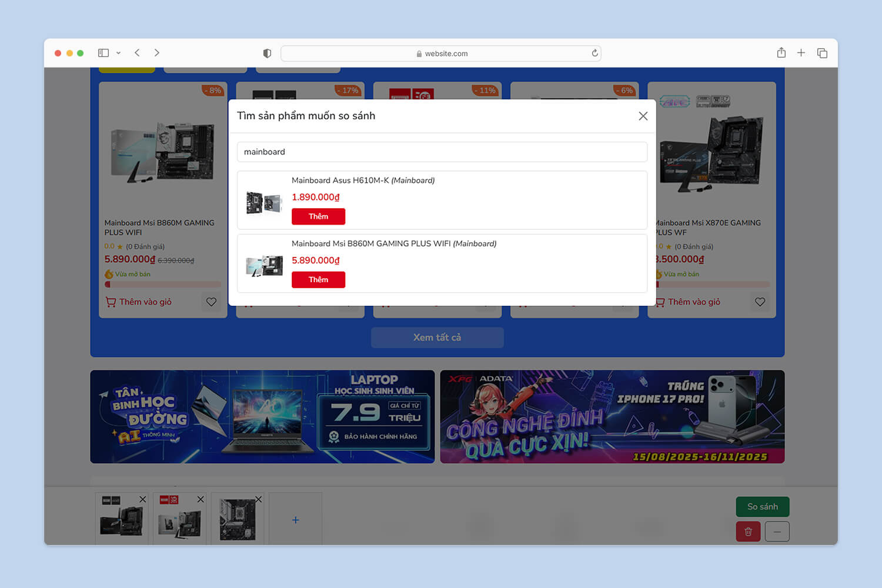The image size is (882, 588).
Task: Remove first product from compare bar
Action: (143, 499)
